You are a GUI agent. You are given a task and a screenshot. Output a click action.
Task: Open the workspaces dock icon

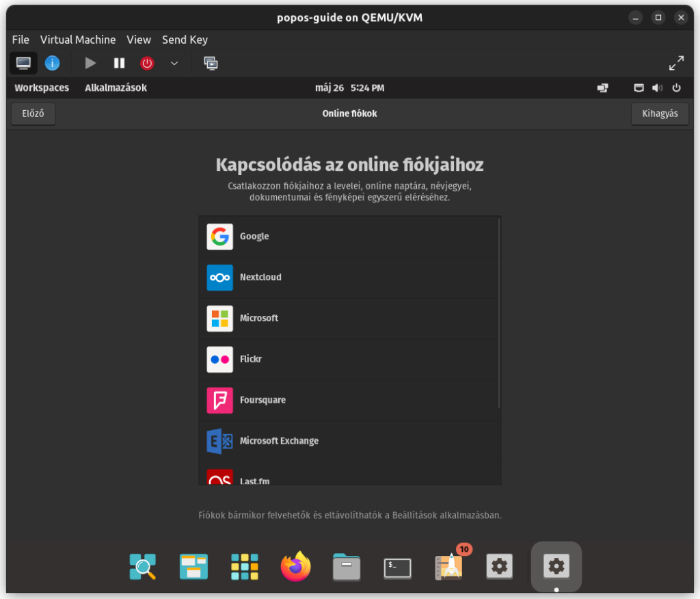(x=193, y=567)
